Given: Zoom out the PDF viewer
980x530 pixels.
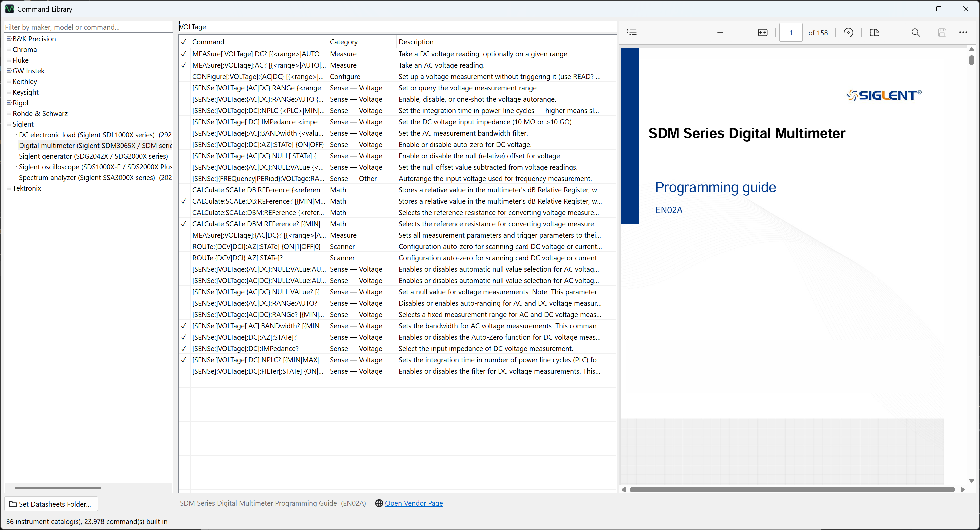Looking at the screenshot, I should 720,33.
